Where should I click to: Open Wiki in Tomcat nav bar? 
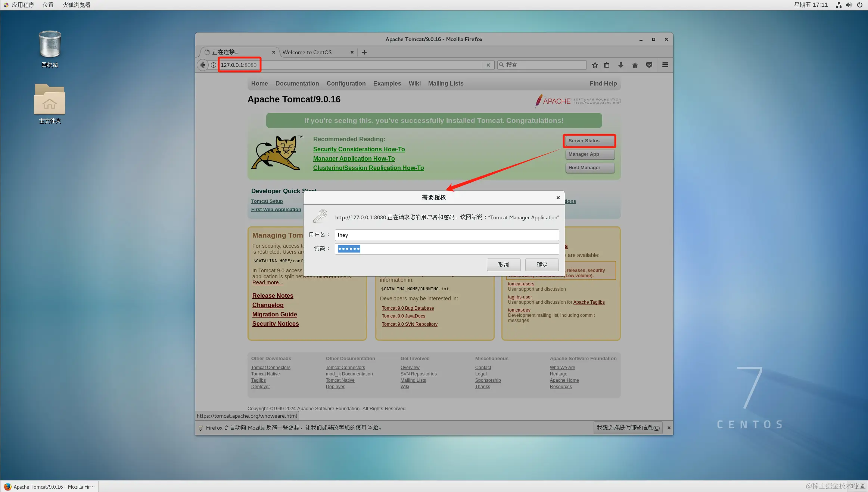414,84
